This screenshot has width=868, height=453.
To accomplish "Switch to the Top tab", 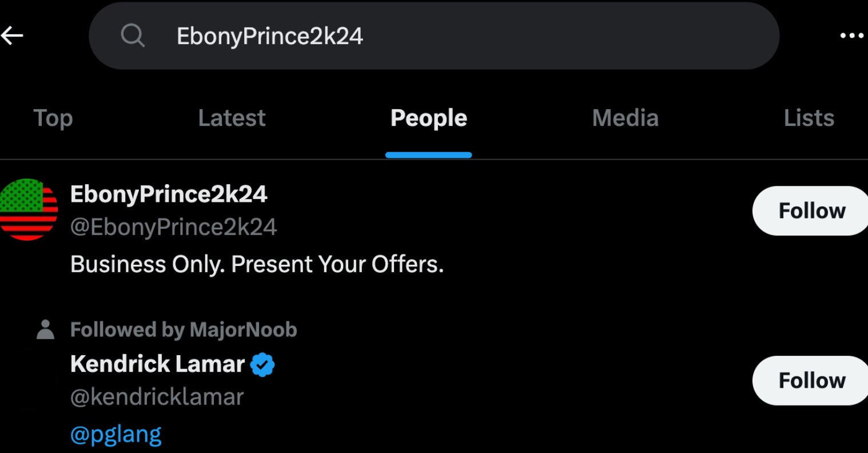I will point(53,118).
